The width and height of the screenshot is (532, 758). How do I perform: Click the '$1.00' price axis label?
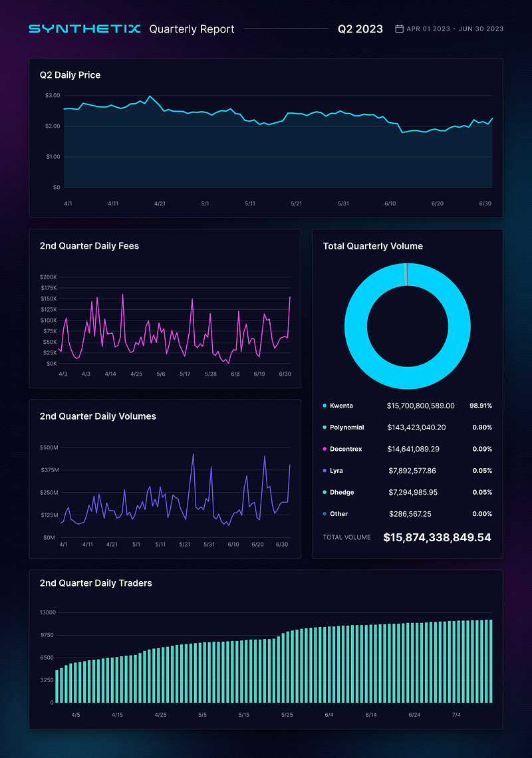pyautogui.click(x=53, y=157)
